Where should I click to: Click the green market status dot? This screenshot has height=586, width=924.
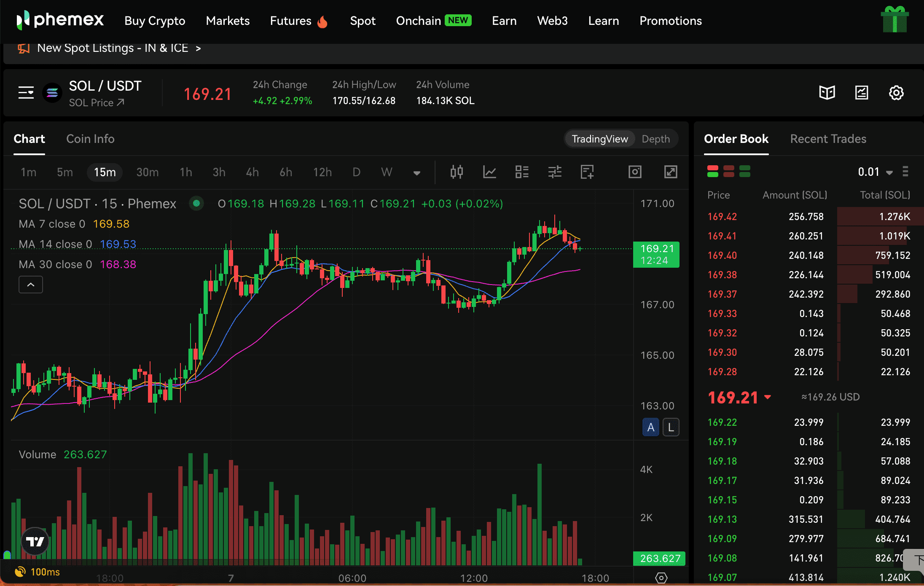click(196, 204)
